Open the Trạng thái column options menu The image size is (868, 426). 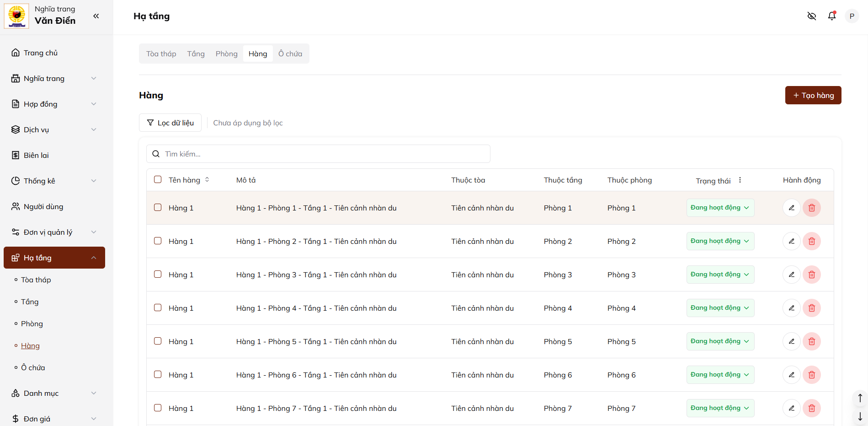pos(740,180)
